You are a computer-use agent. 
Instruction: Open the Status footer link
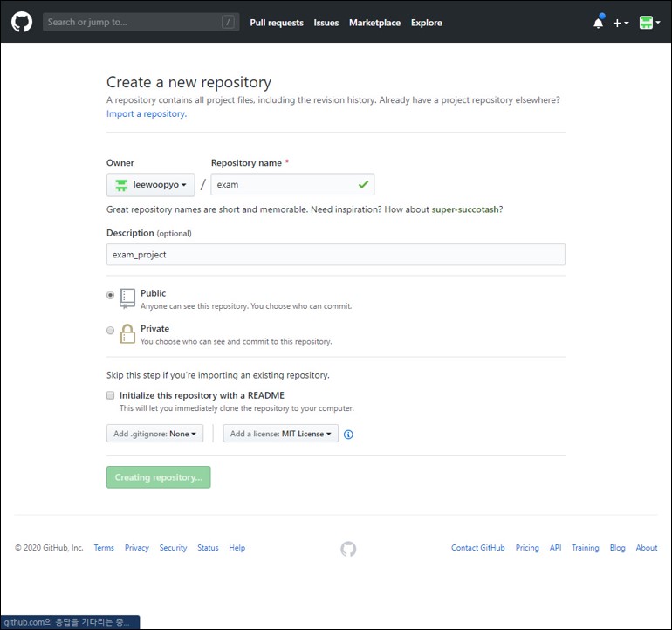pos(208,548)
